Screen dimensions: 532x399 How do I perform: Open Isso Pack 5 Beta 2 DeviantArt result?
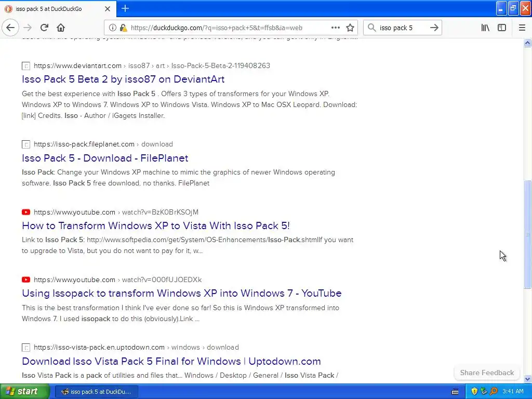coord(123,79)
